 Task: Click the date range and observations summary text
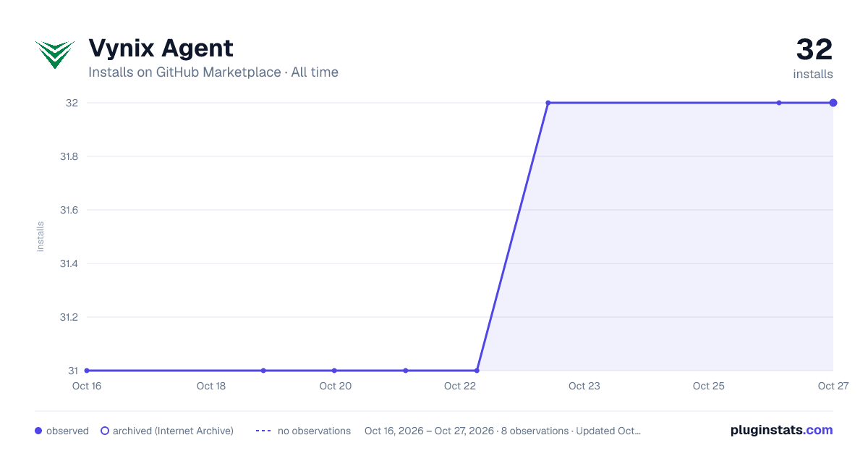pos(503,431)
